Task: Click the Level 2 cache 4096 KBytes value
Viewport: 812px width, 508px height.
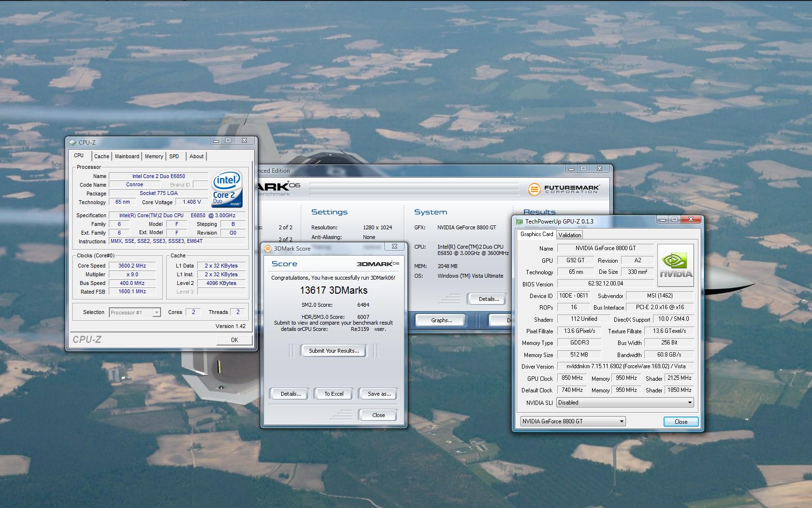Action: pyautogui.click(x=221, y=283)
